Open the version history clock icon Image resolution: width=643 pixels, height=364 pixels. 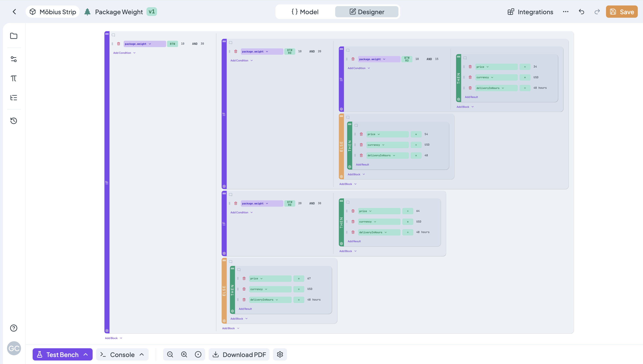(14, 121)
